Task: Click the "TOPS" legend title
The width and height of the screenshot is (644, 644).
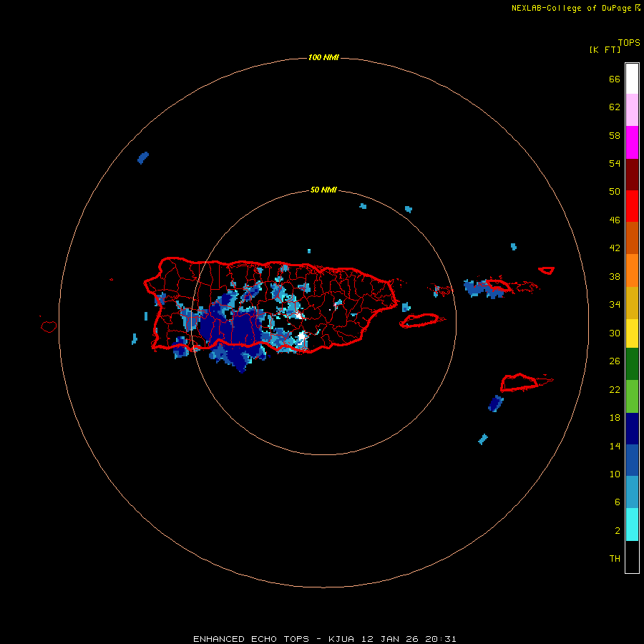Action: click(x=629, y=43)
